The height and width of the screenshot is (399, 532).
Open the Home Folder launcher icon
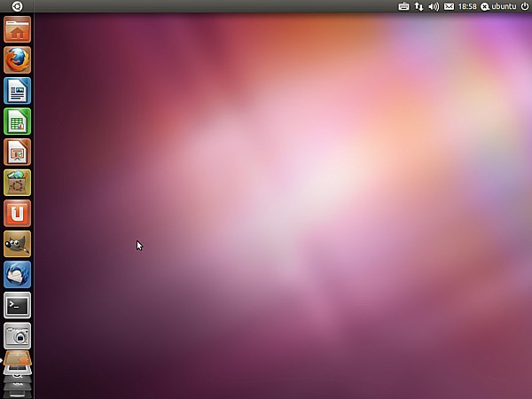(x=18, y=29)
